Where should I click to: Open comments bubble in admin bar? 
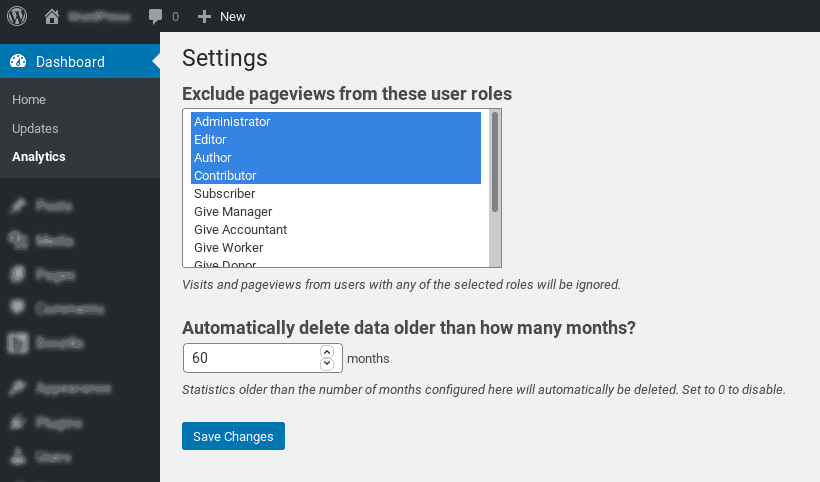[x=155, y=16]
